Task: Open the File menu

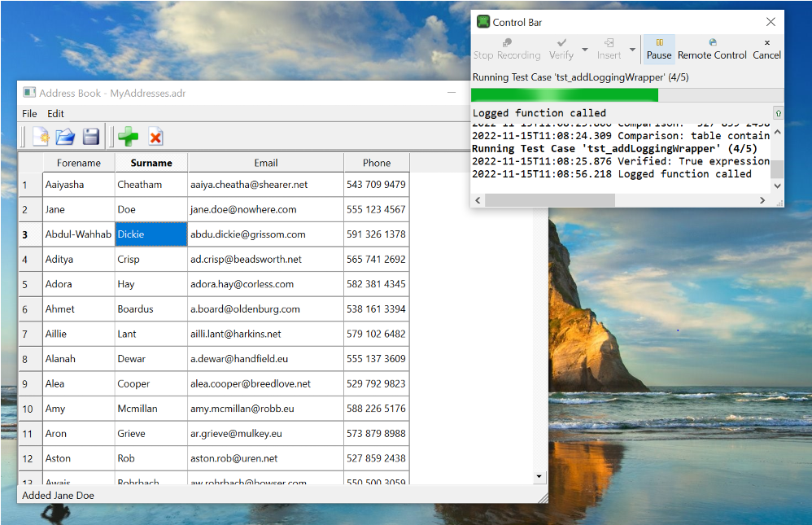Action: [29, 113]
